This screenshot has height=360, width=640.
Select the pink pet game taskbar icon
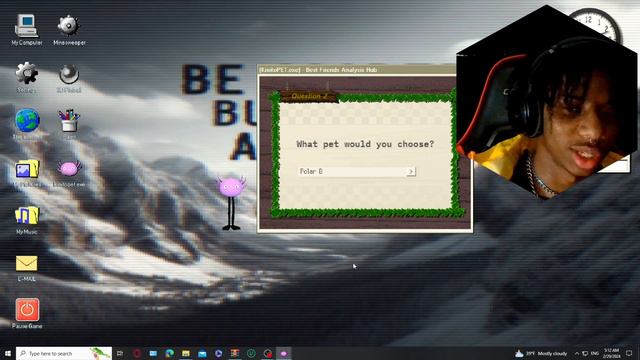tap(284, 353)
